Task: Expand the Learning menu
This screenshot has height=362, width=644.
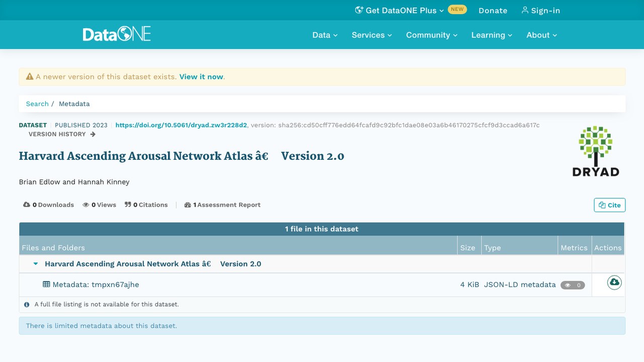Action: tap(492, 35)
